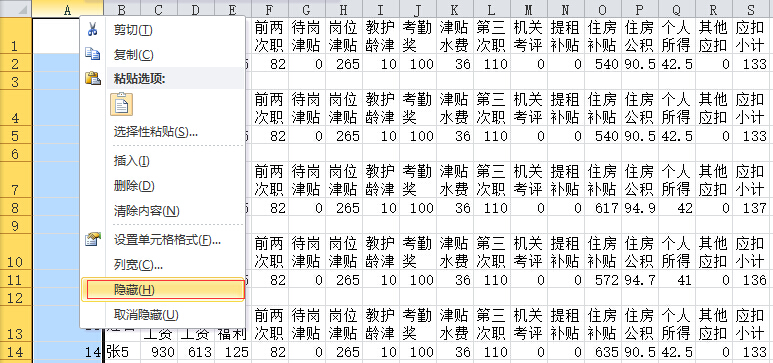Click the highlighted 隐藏(H) option
Screen dimensions: 773x363
(163, 290)
